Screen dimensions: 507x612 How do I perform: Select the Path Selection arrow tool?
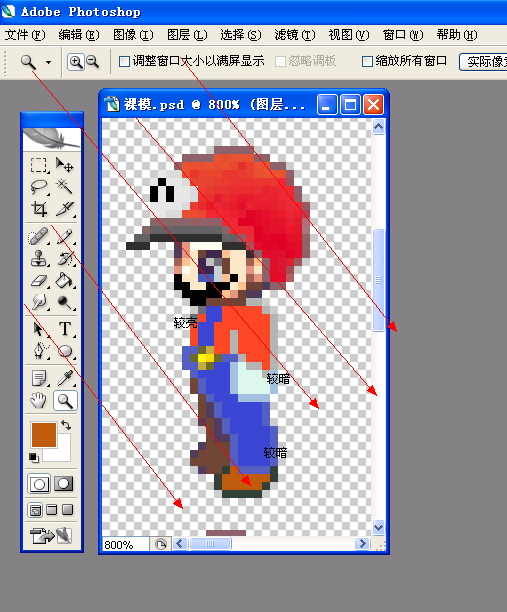[39, 329]
